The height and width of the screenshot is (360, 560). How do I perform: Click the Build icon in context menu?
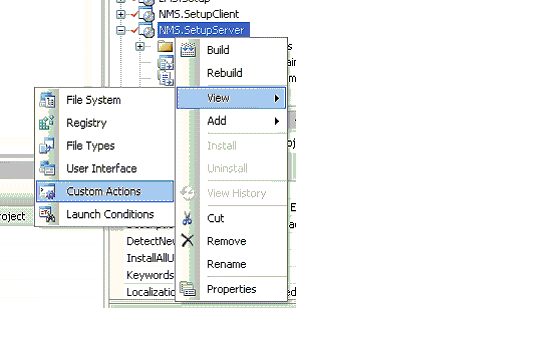point(188,50)
